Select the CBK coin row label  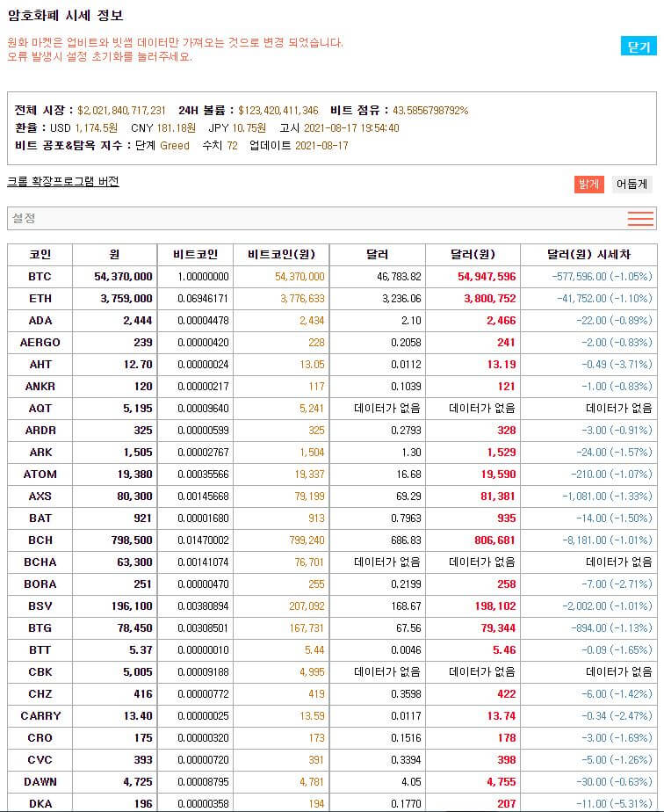40,671
